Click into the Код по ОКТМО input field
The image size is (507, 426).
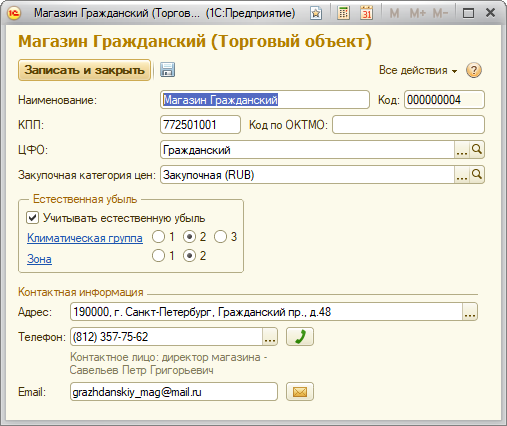point(408,125)
